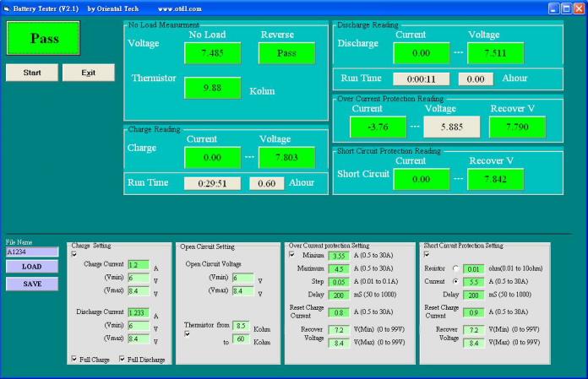
Task: Click Short Circuit Resistor field 0.01
Action: pos(474,269)
